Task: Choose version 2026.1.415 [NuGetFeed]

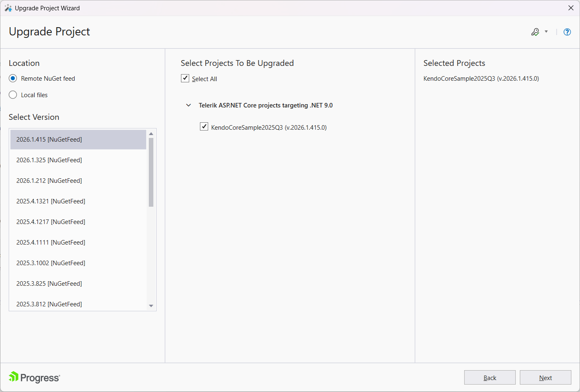Action: [78, 140]
